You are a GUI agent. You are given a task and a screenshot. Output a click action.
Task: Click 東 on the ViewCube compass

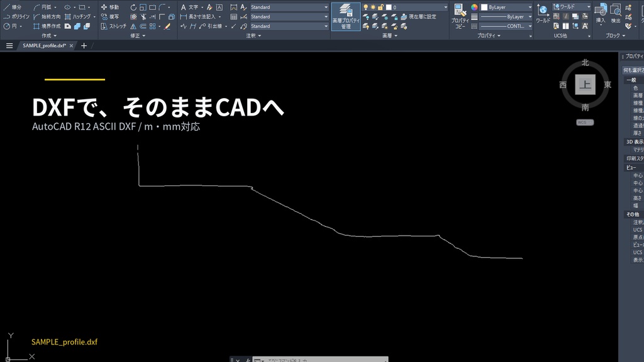[x=608, y=85]
